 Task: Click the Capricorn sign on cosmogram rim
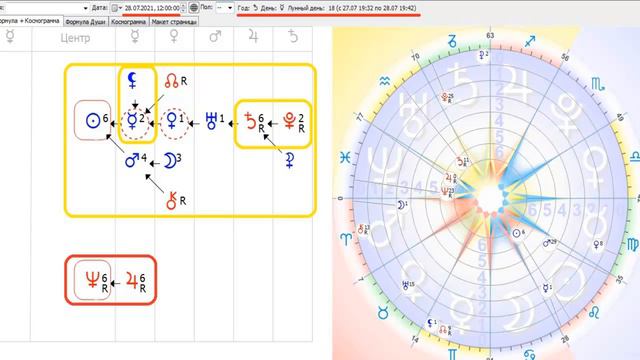(x=452, y=41)
